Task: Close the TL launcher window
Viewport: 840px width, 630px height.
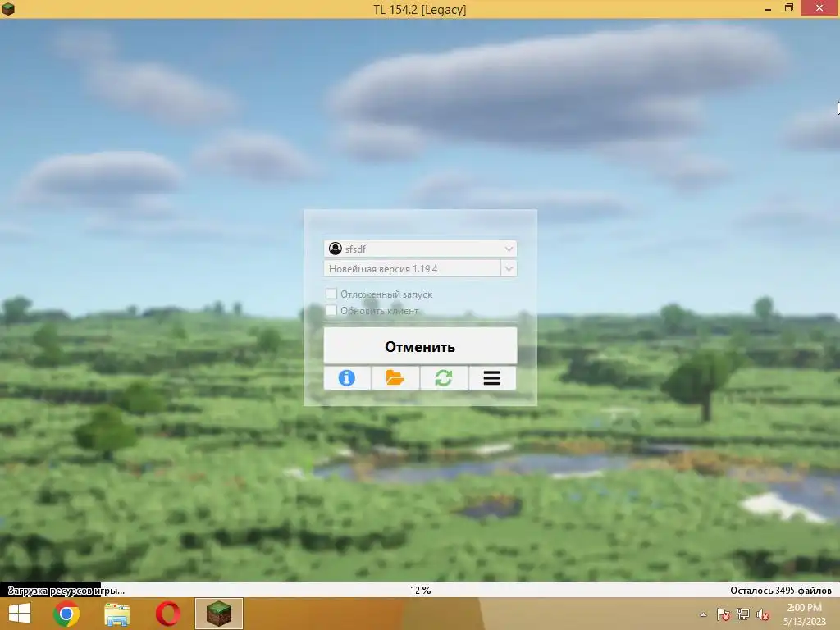Action: 819,8
